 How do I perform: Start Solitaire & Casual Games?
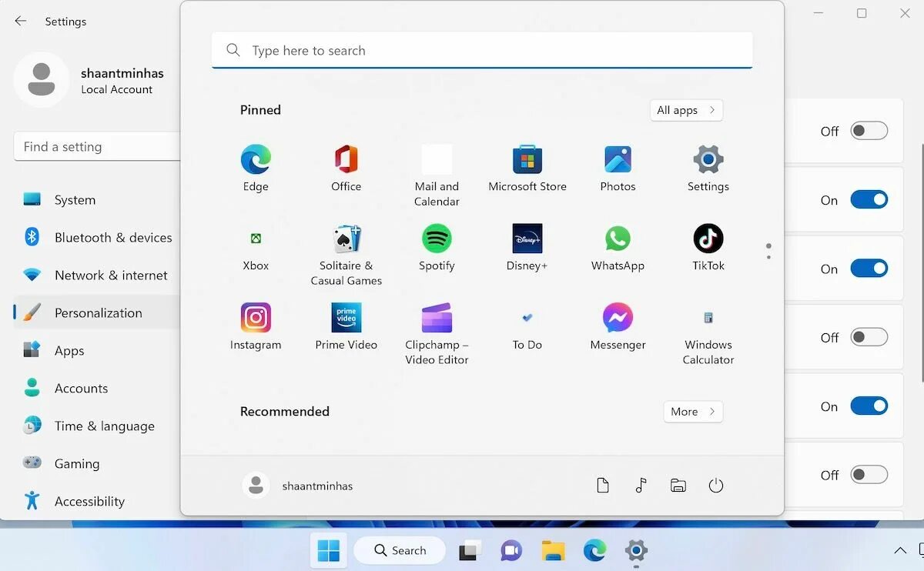tap(346, 239)
